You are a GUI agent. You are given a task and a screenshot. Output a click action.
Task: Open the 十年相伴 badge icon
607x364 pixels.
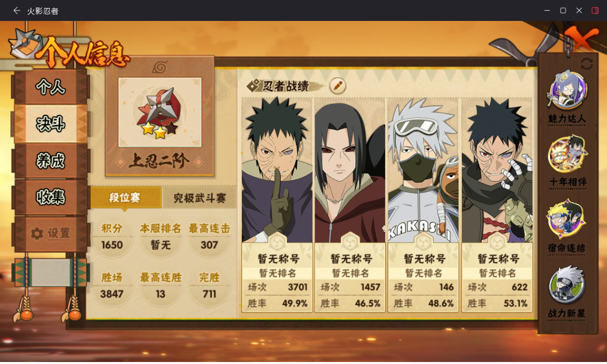pos(567,154)
